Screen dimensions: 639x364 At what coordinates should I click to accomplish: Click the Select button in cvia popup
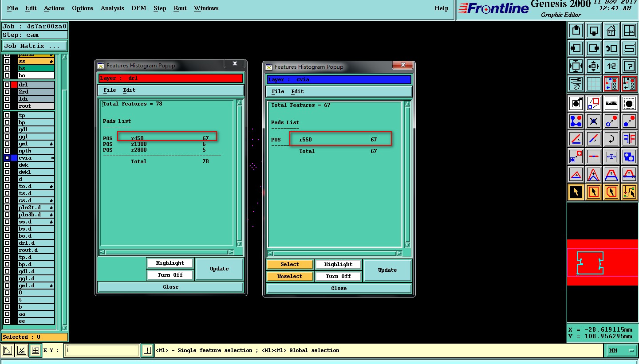click(290, 264)
